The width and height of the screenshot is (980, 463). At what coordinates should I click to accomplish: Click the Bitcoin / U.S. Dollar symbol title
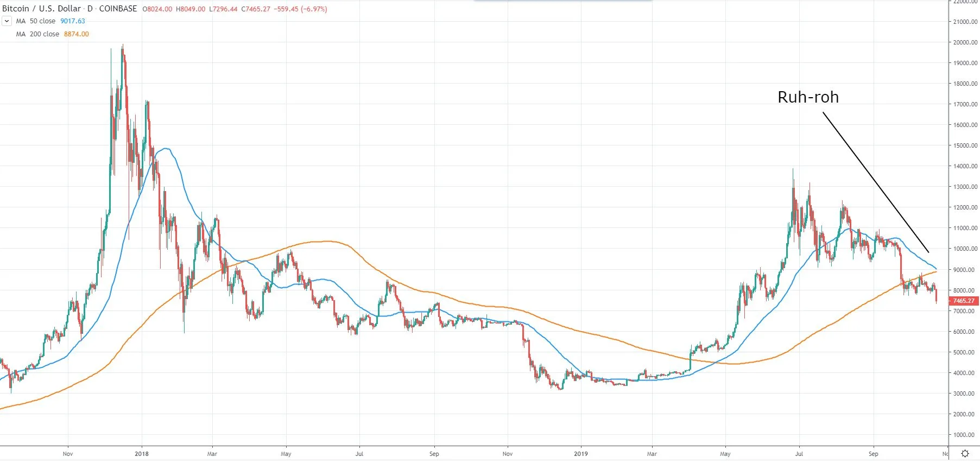(x=41, y=9)
